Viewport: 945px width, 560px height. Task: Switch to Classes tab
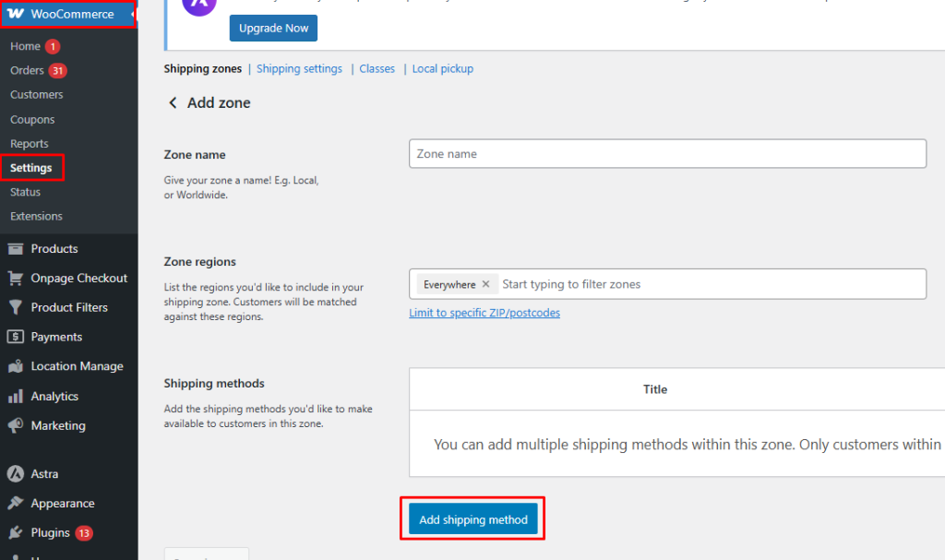(377, 69)
